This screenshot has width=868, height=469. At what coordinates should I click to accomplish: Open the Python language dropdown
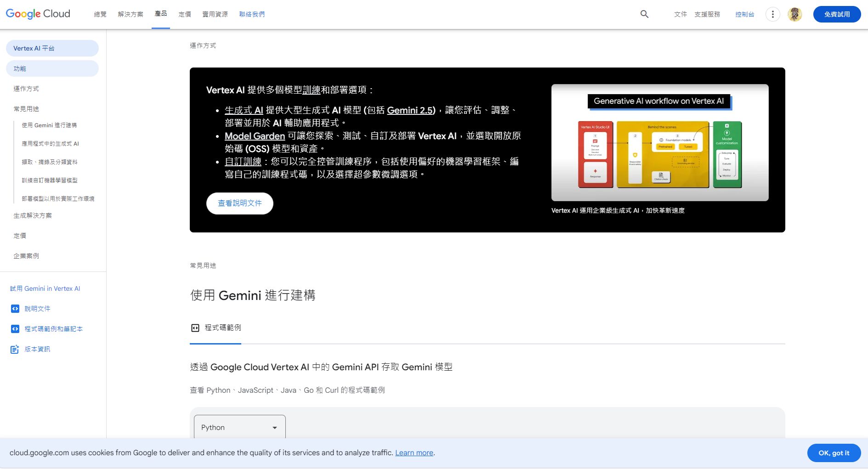click(x=240, y=427)
